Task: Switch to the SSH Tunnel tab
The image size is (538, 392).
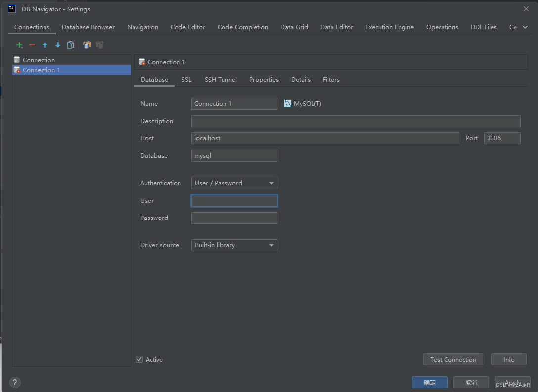Action: tap(221, 79)
